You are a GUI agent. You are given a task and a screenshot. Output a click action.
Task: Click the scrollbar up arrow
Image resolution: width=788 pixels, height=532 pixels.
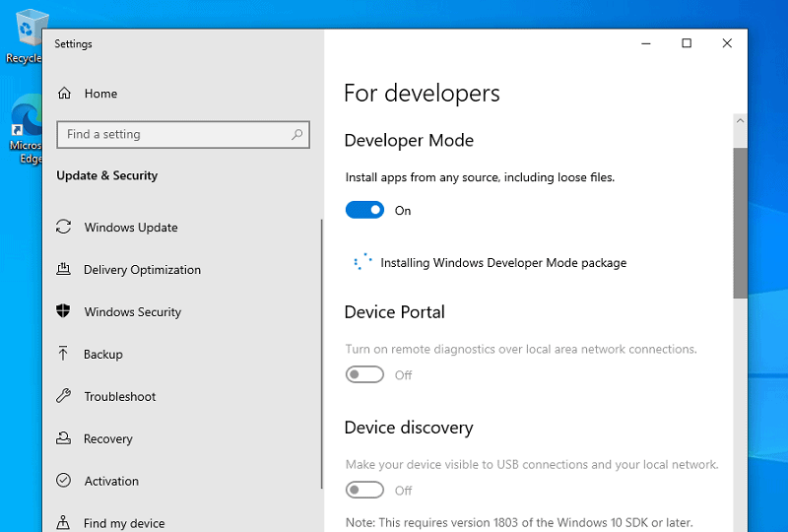[x=740, y=120]
